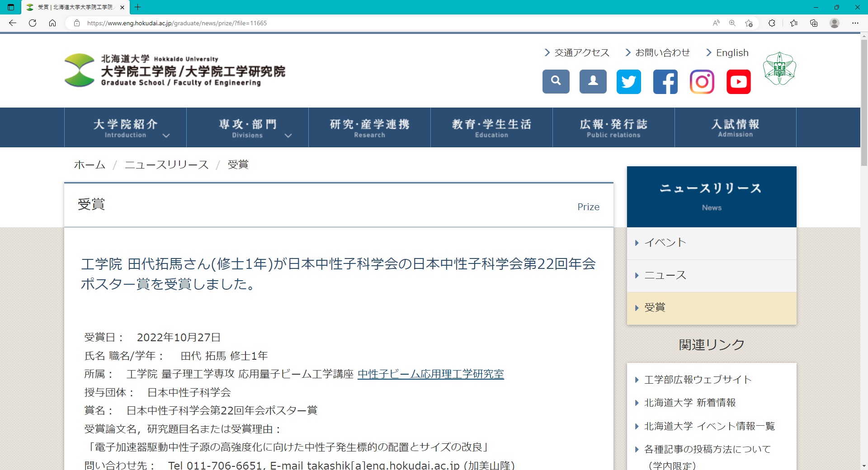The width and height of the screenshot is (868, 470).
Task: Open the Twitter social icon
Action: [629, 81]
